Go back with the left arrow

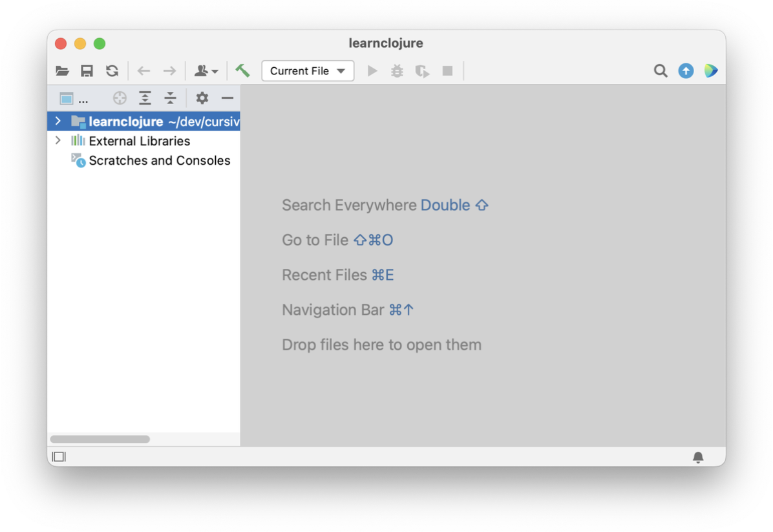pyautogui.click(x=144, y=71)
